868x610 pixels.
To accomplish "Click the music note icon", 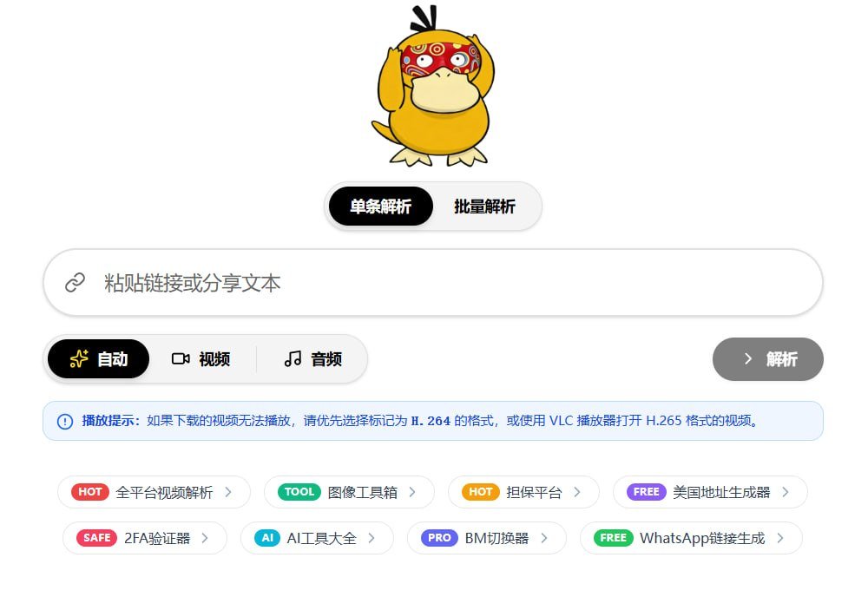I will pyautogui.click(x=293, y=358).
